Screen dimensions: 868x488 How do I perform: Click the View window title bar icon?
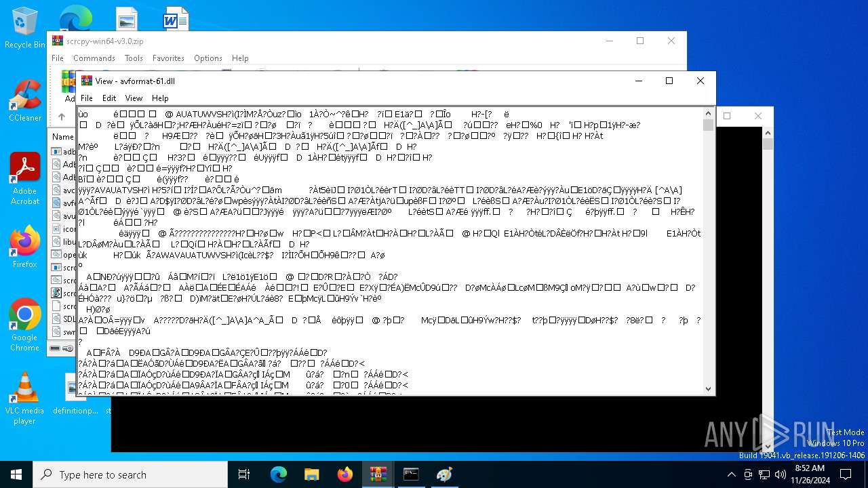pyautogui.click(x=86, y=81)
